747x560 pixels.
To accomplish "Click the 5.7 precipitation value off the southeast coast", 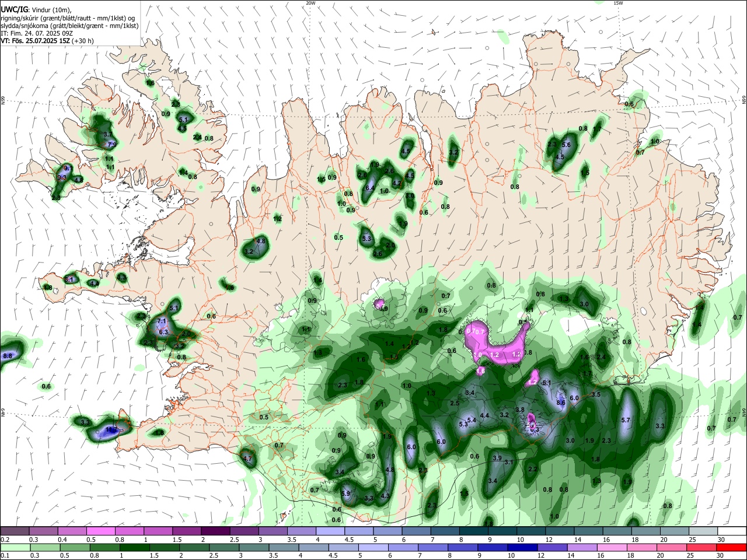I will (x=626, y=420).
